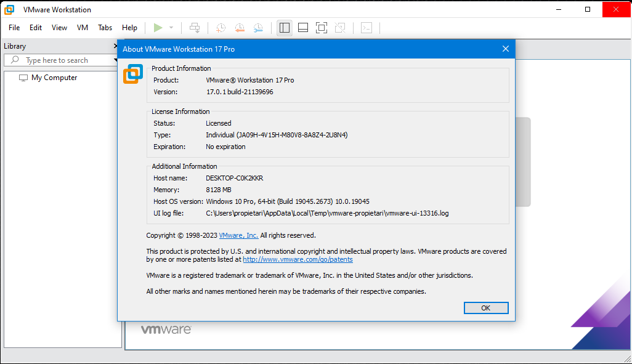Toggle the Show Library sidebar icon
632x364 pixels.
285,28
